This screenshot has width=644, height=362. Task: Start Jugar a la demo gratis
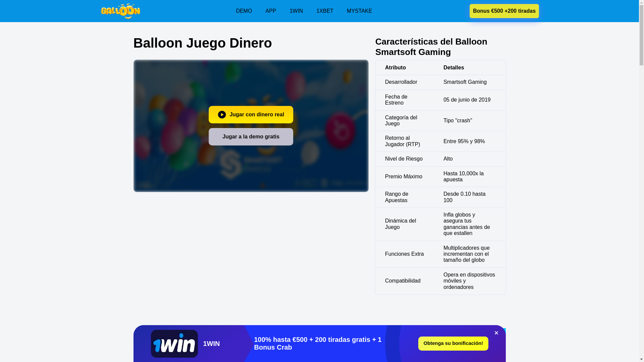click(x=251, y=137)
